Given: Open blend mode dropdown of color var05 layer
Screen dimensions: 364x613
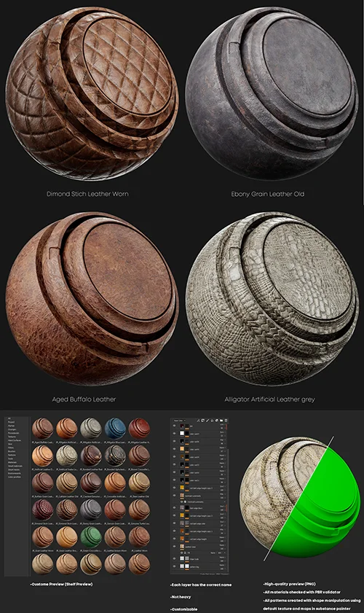Looking at the screenshot, I should (222, 448).
